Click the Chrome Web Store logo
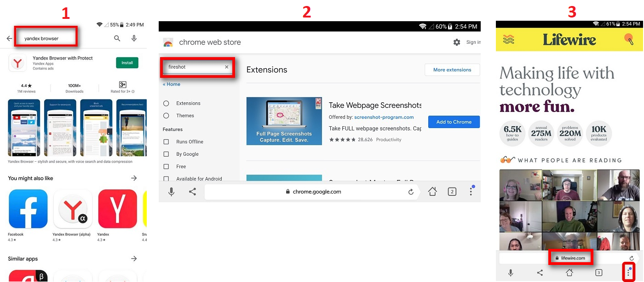The width and height of the screenshot is (644, 282). 168,42
